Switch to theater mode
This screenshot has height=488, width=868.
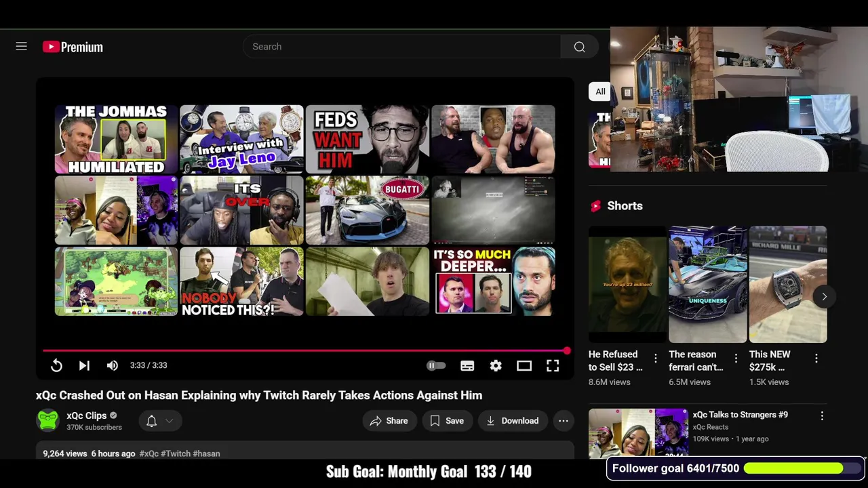524,365
